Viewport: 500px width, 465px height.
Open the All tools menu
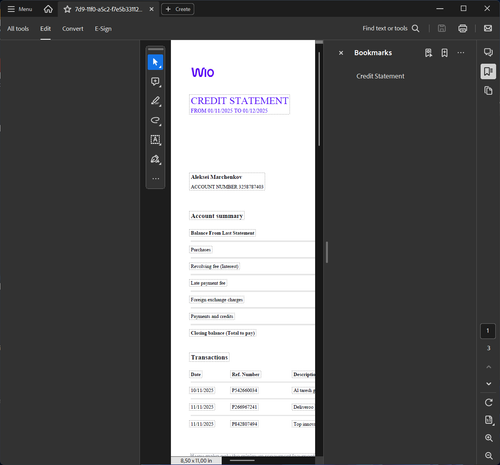point(18,29)
